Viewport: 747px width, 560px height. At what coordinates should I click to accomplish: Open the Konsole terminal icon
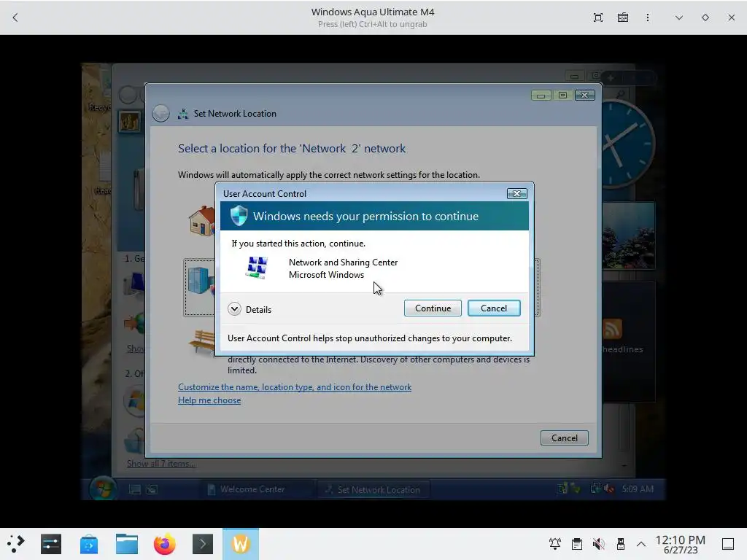pyautogui.click(x=203, y=544)
